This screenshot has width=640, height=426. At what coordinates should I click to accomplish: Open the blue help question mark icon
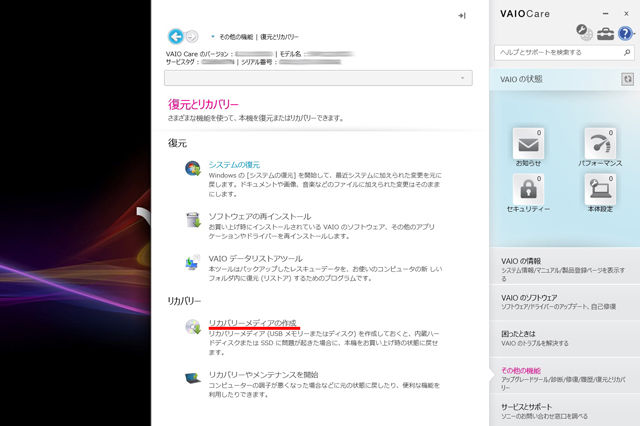(x=625, y=33)
